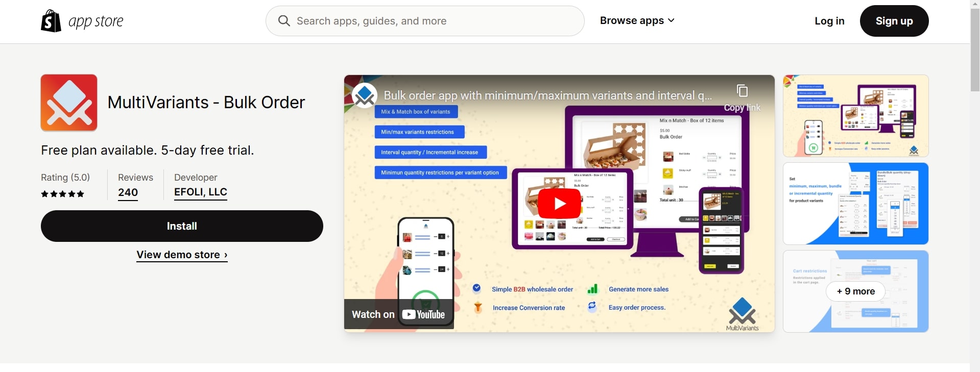Open the video channel avatar icon
The image size is (980, 372).
365,95
